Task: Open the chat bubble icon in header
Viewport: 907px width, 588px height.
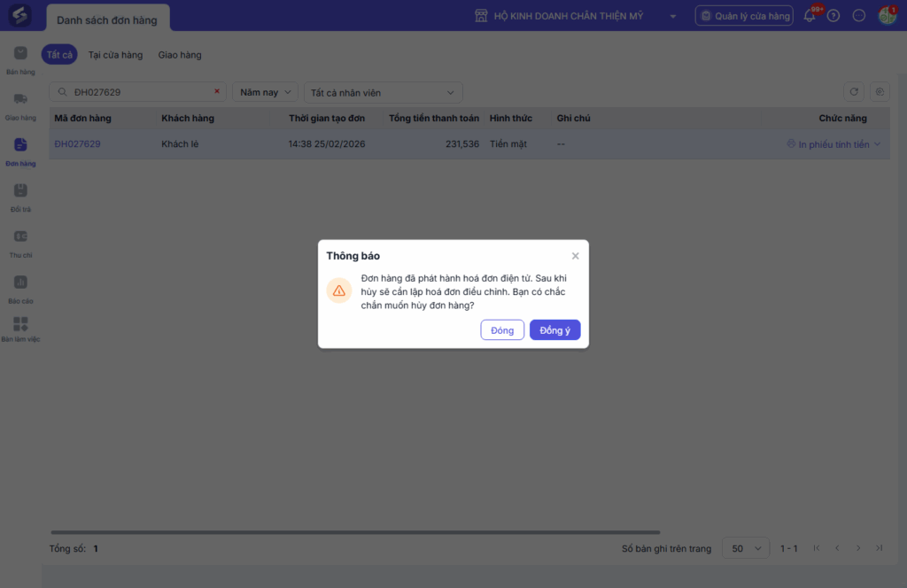Action: point(859,16)
